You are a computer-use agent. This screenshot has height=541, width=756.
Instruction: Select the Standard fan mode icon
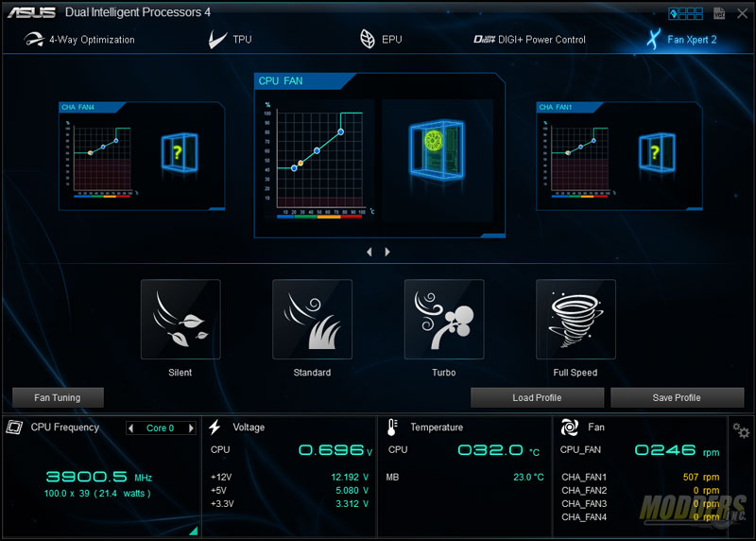(x=312, y=320)
